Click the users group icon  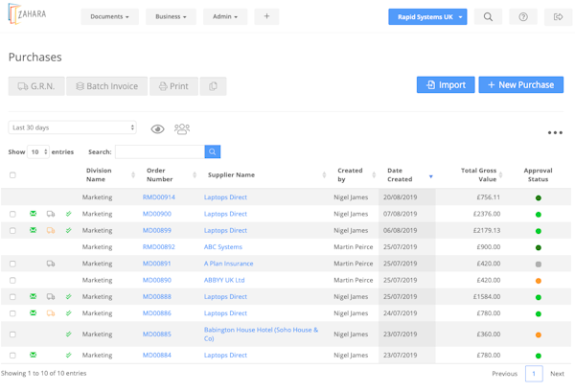point(182,129)
